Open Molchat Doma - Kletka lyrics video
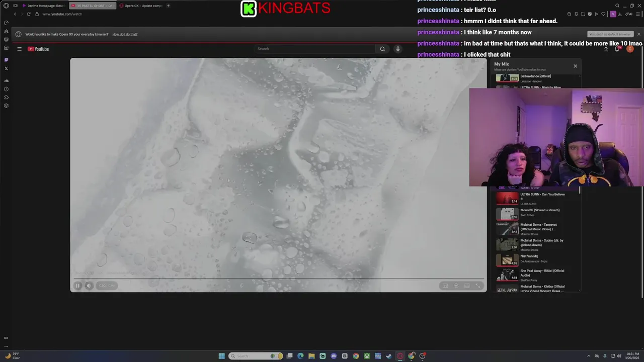Screen dimensions: 644x362 (536, 288)
